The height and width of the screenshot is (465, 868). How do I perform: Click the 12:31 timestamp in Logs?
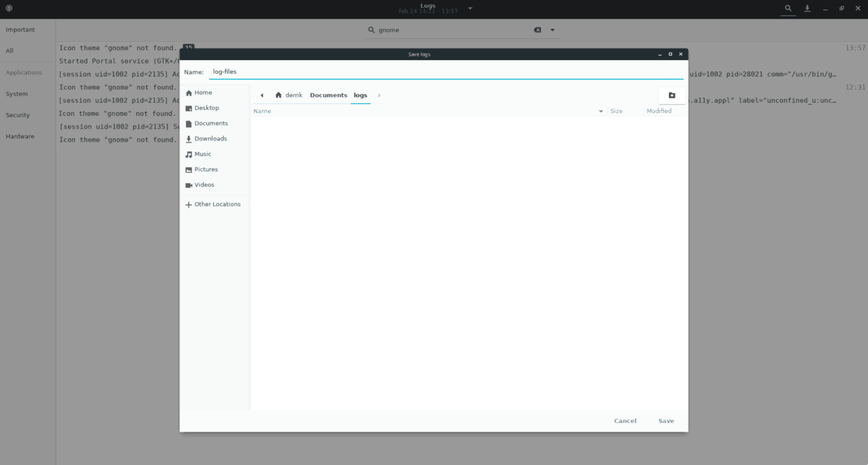[x=855, y=87]
